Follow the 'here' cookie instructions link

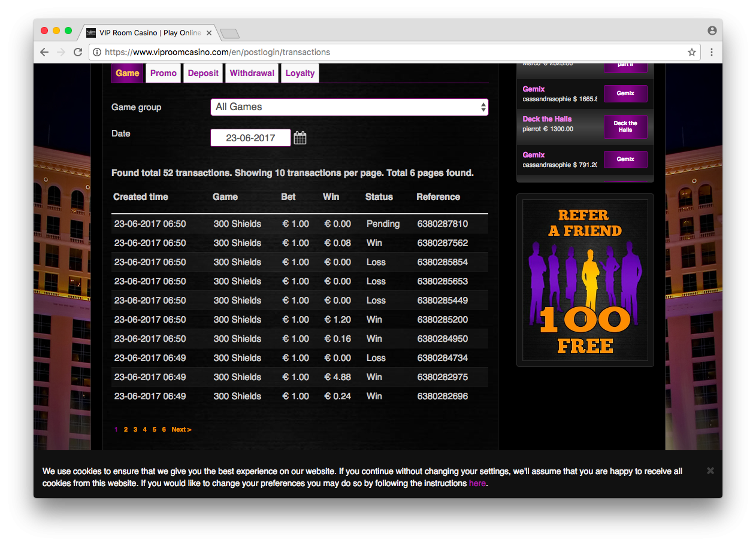tap(477, 483)
